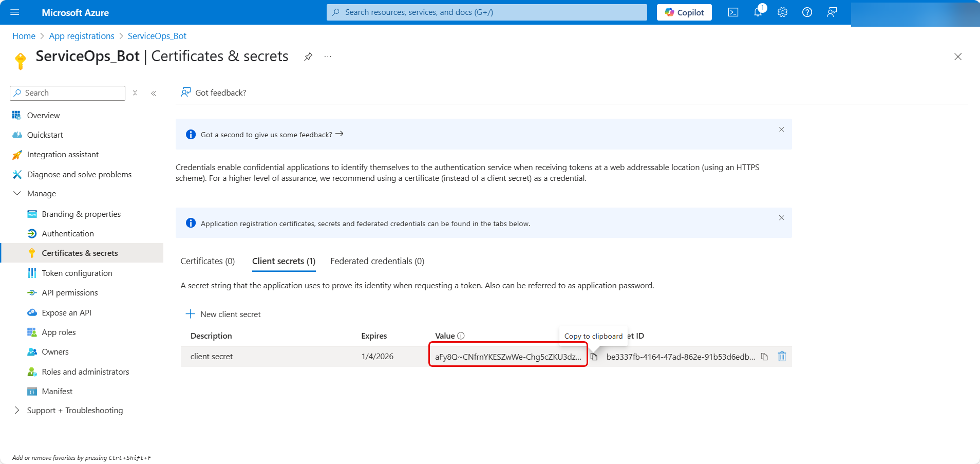Open the portal hamburger menu

pyautogui.click(x=14, y=12)
